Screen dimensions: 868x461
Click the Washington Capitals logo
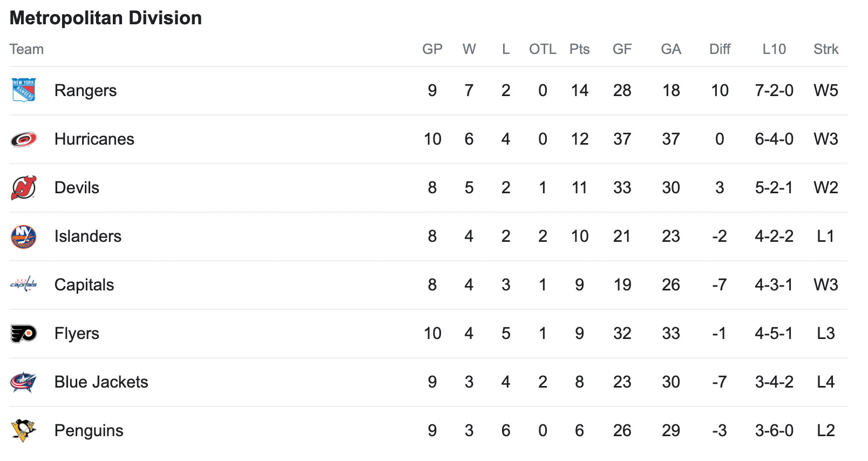click(x=24, y=284)
